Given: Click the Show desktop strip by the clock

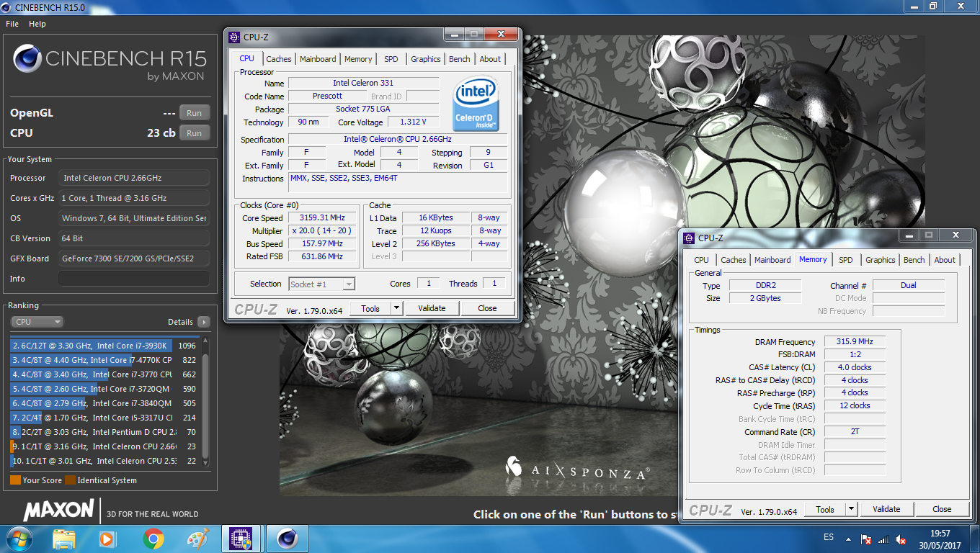Looking at the screenshot, I should (x=974, y=539).
